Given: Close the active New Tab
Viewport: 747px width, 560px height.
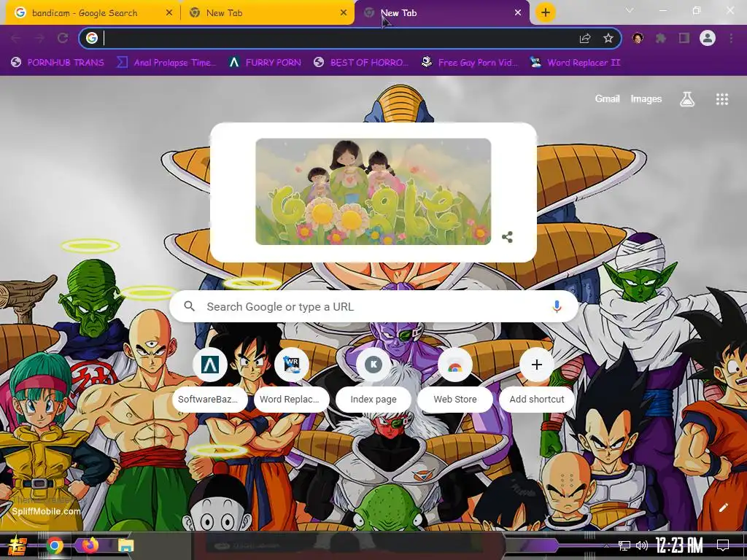Looking at the screenshot, I should [518, 13].
